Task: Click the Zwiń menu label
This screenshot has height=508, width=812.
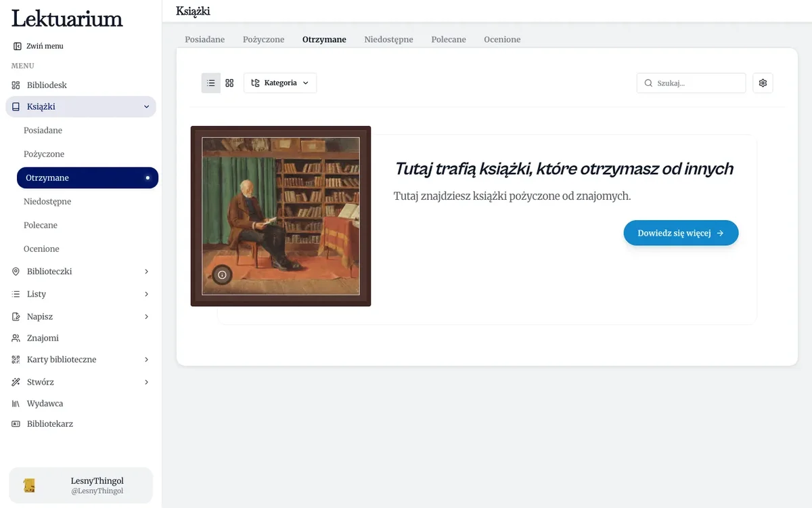Action: click(45, 46)
